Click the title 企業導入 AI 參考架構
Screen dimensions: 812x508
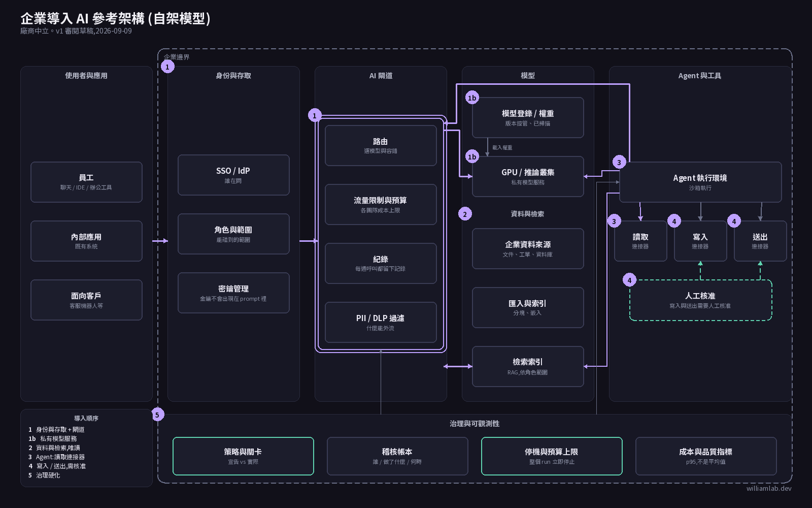(115, 18)
